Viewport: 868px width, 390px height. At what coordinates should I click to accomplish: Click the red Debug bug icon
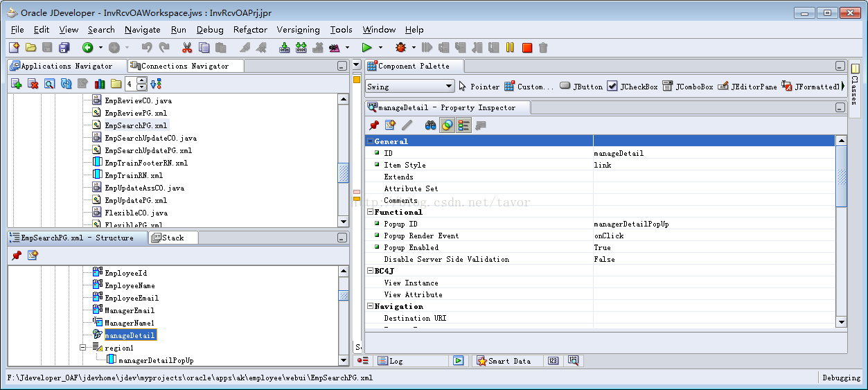point(400,48)
